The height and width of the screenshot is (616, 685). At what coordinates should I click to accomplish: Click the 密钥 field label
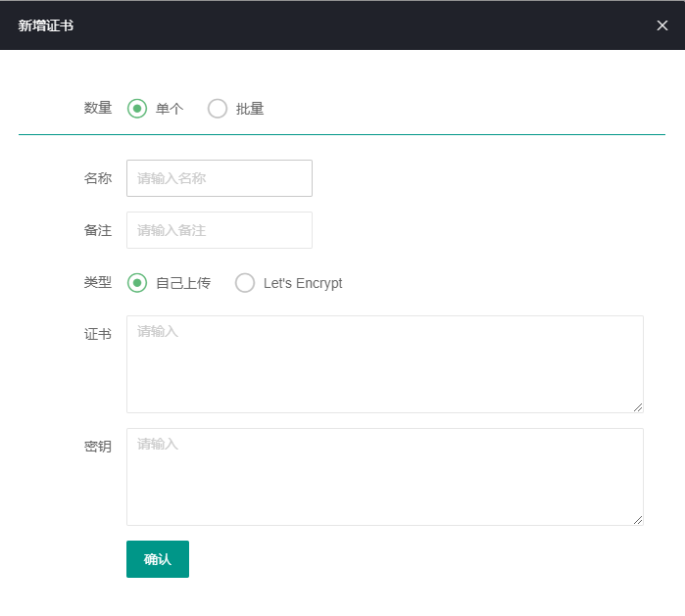pyautogui.click(x=98, y=447)
